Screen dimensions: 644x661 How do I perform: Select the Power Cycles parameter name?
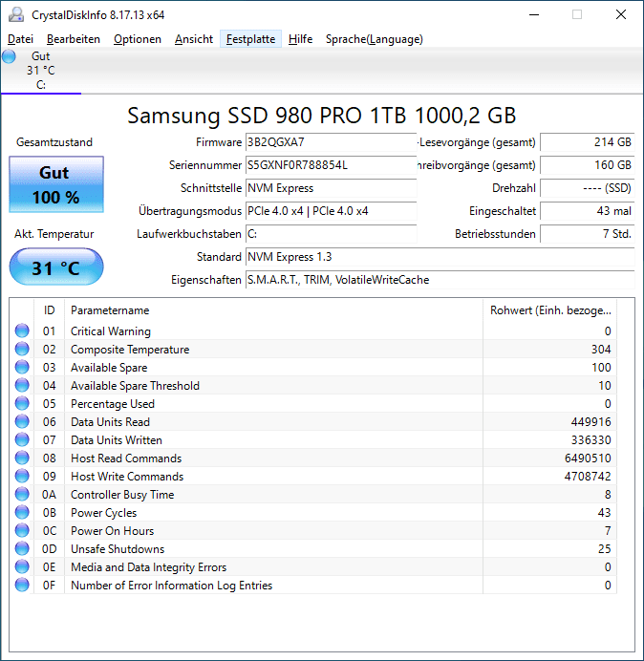click(104, 513)
